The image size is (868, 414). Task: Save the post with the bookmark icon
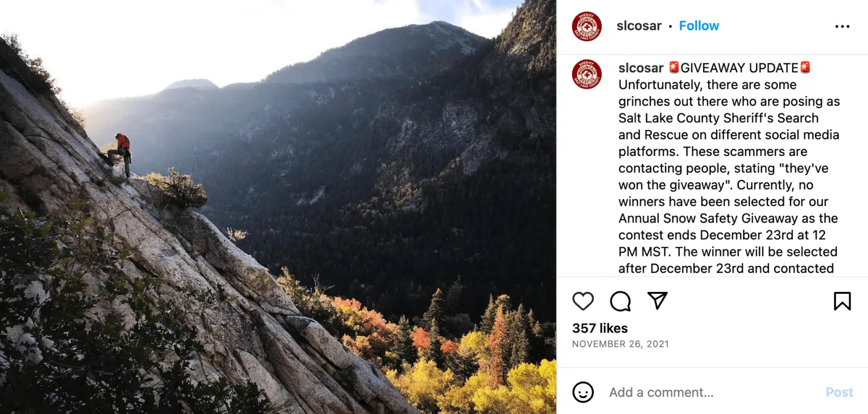click(x=842, y=301)
